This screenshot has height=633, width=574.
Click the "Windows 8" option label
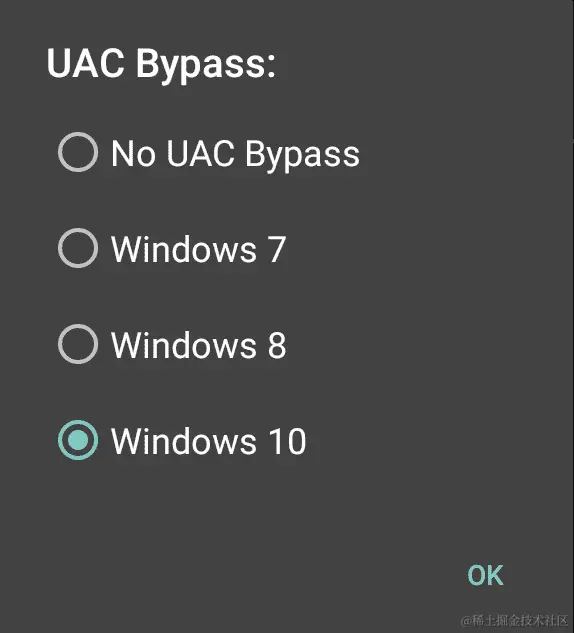coord(199,346)
